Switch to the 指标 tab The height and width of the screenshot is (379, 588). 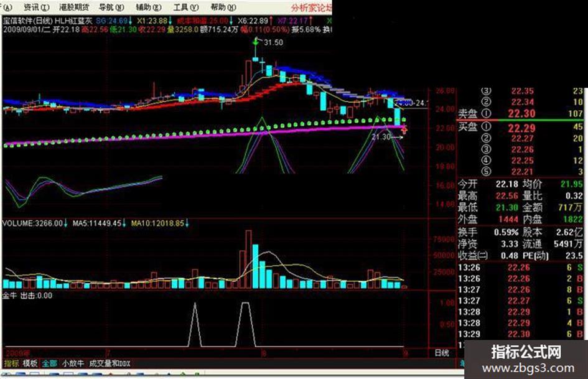[x=11, y=363]
